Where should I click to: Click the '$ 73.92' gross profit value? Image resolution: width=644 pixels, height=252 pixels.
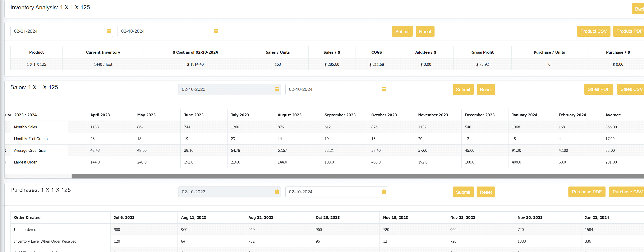[x=482, y=64]
